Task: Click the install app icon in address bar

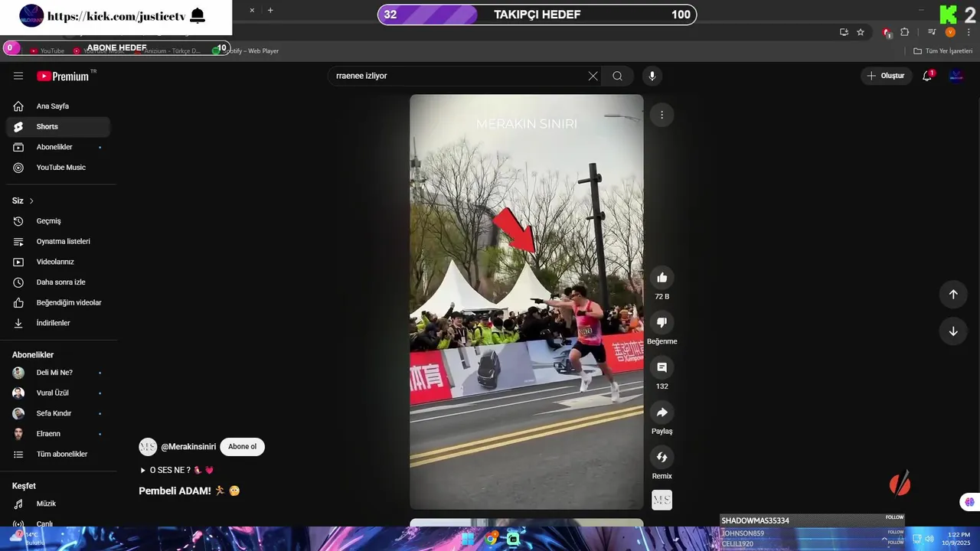Action: (844, 32)
